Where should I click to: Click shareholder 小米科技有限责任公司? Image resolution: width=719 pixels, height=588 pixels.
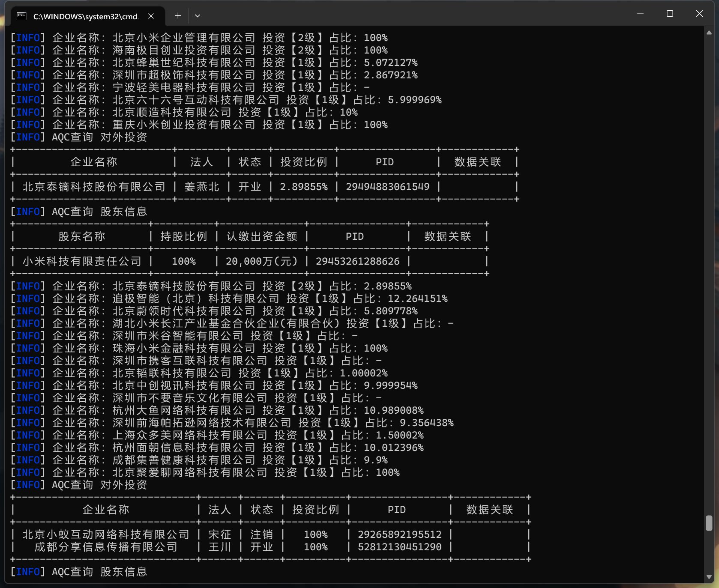click(x=82, y=261)
